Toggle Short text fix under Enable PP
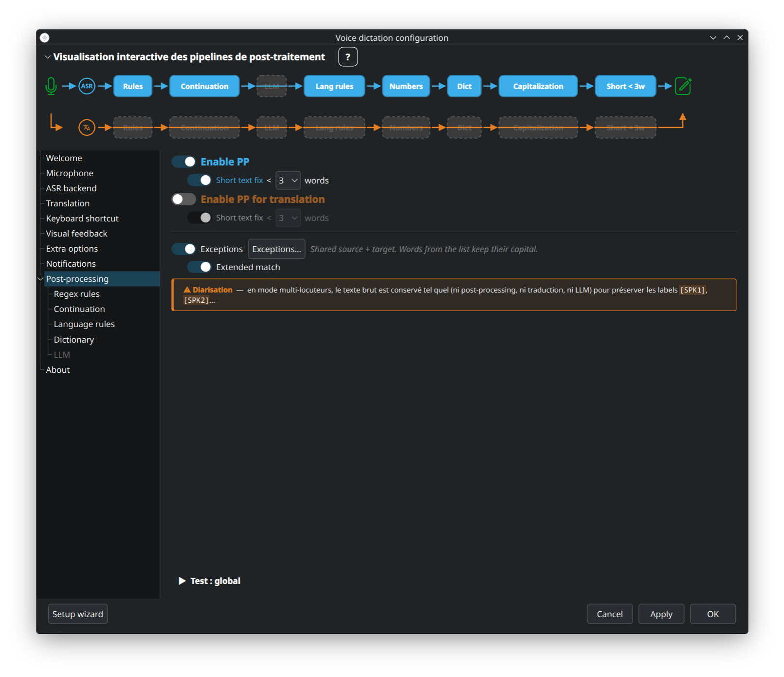This screenshot has width=784, height=677. click(200, 180)
